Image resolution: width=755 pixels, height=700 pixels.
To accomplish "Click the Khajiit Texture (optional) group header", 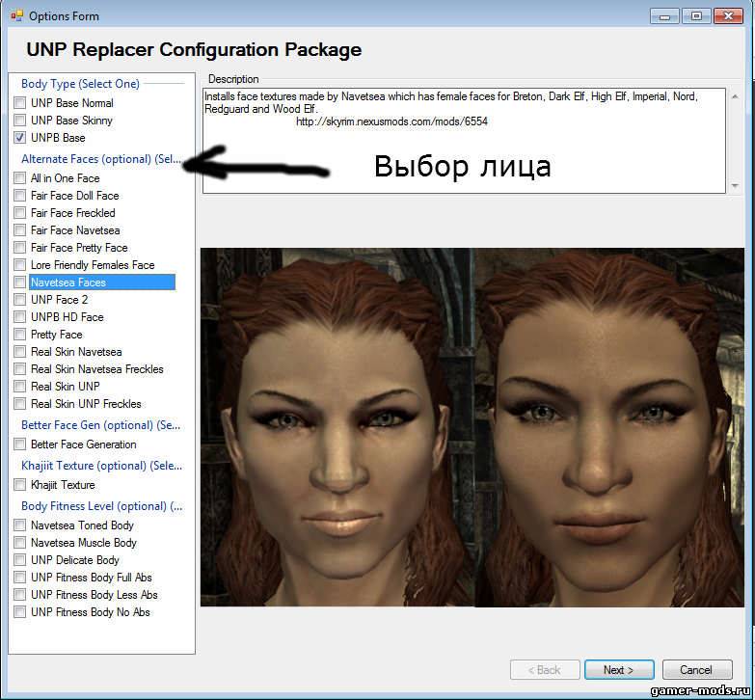I will tap(101, 466).
